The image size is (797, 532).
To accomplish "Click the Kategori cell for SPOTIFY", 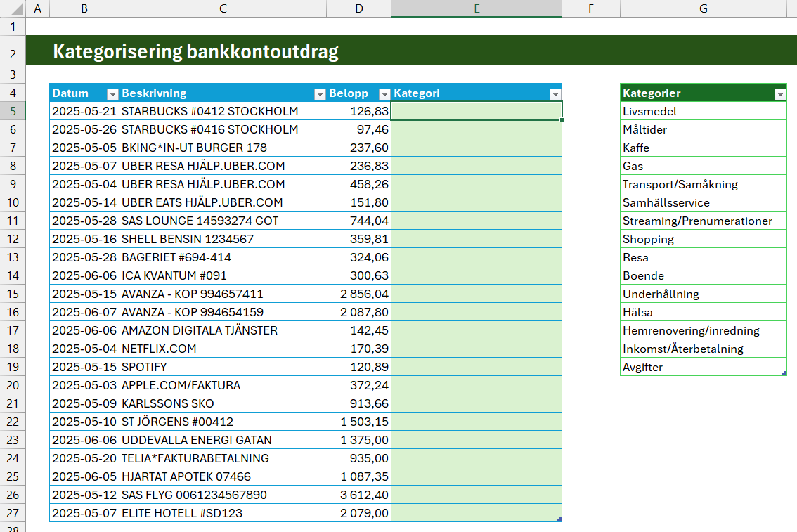I will pos(477,367).
